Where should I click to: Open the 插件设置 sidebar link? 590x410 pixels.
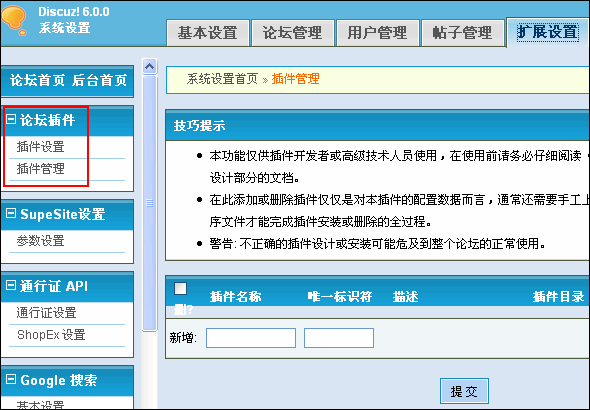point(41,147)
